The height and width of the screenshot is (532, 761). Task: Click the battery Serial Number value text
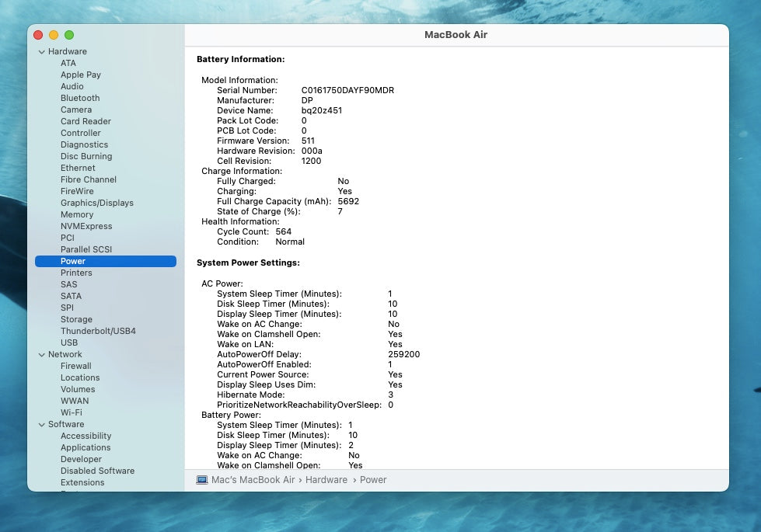[347, 90]
